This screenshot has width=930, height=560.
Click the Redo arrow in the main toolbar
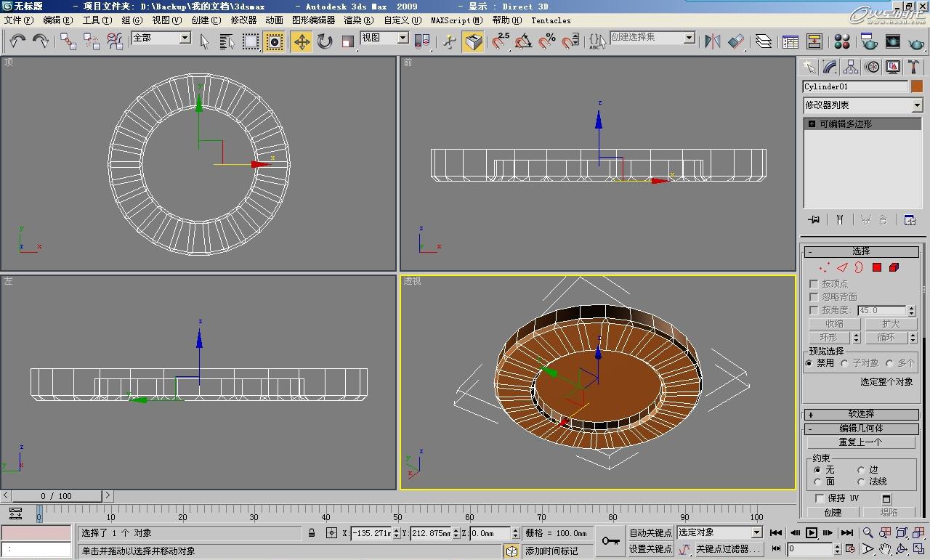[x=41, y=41]
